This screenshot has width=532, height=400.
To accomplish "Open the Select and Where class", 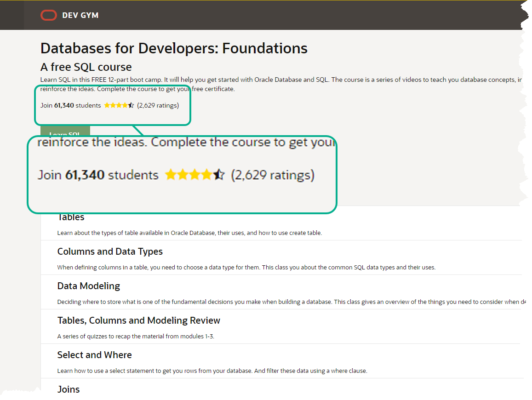I will pyautogui.click(x=94, y=355).
